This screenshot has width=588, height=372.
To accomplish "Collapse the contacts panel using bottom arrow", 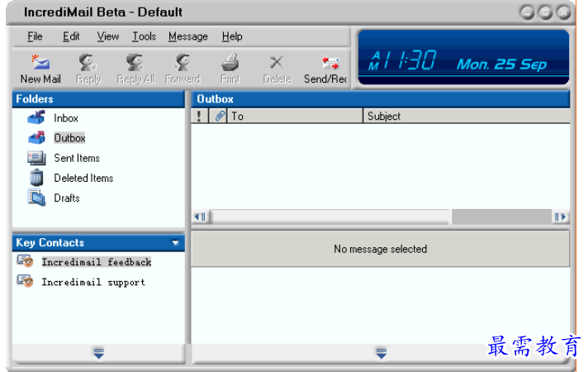I will [98, 353].
